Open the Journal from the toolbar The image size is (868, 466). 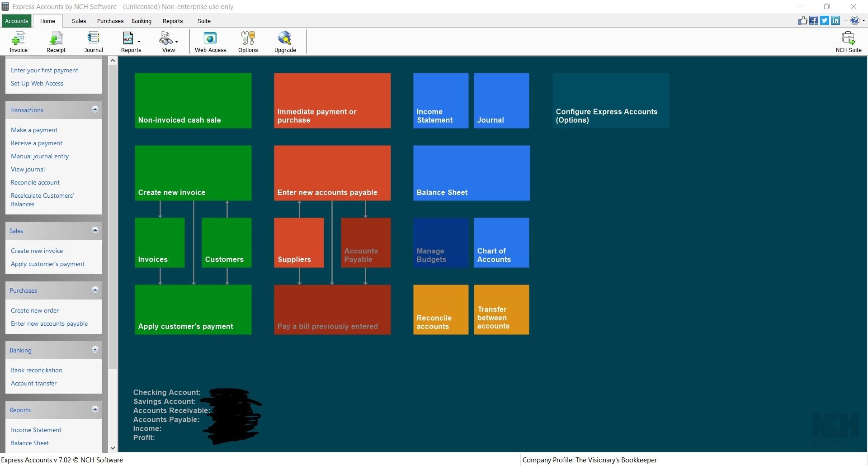(93, 42)
